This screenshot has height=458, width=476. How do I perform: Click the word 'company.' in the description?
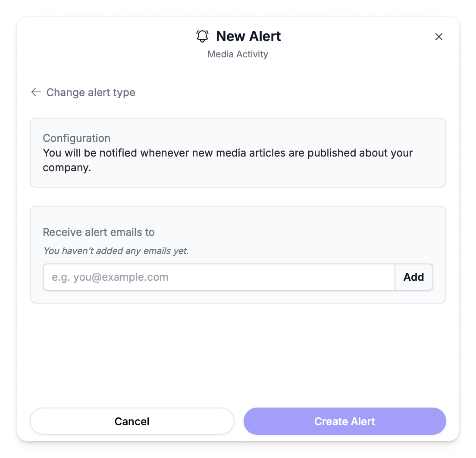[x=67, y=168]
